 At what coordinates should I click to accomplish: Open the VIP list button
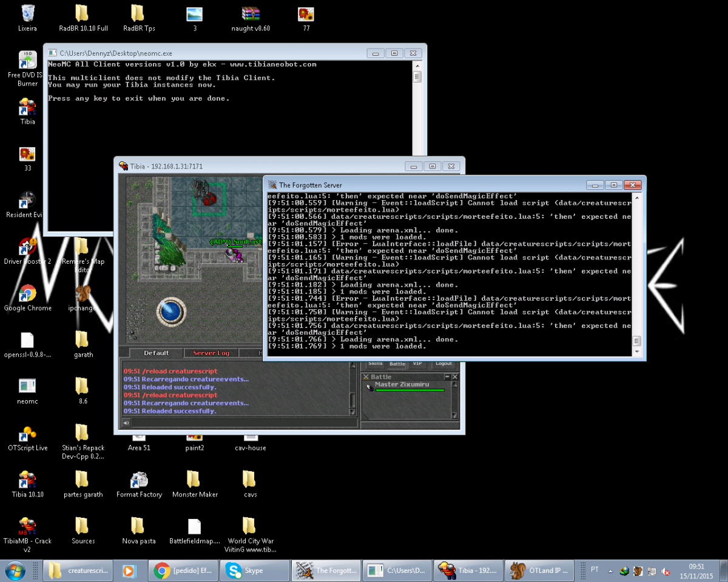[x=417, y=364]
